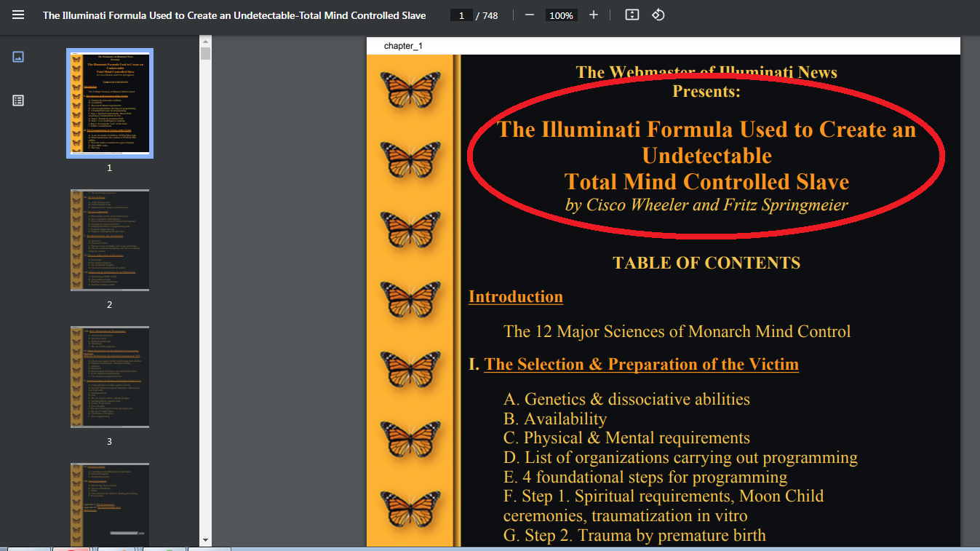
Task: Click the fit to page icon
Action: click(x=632, y=15)
